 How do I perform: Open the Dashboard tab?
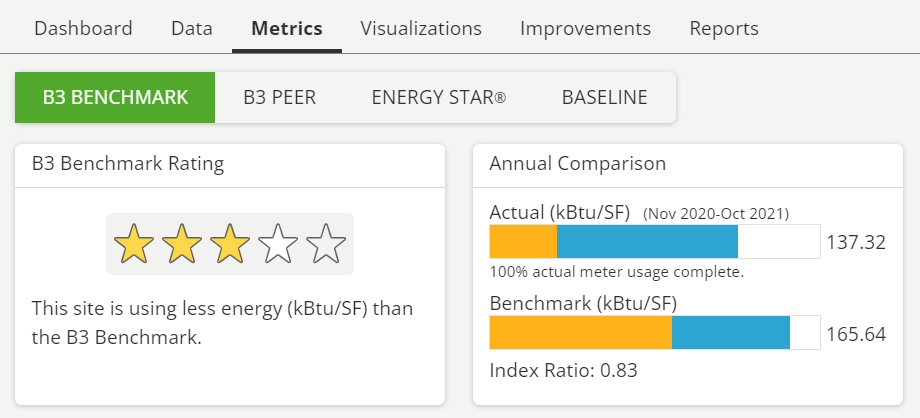(83, 28)
